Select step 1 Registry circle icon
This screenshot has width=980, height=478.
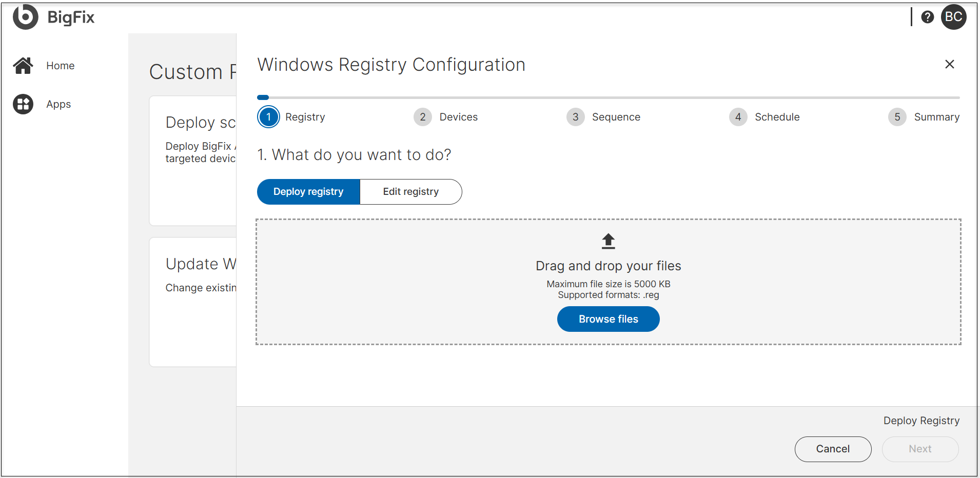click(268, 117)
